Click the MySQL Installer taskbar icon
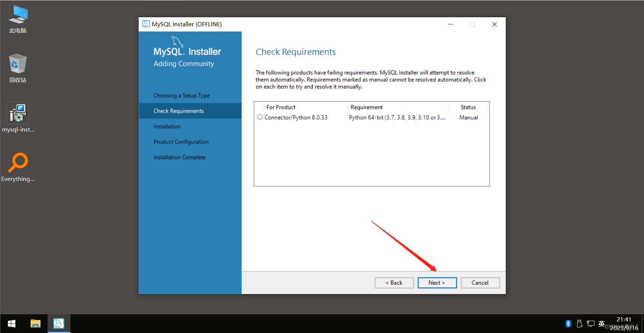 (59, 324)
